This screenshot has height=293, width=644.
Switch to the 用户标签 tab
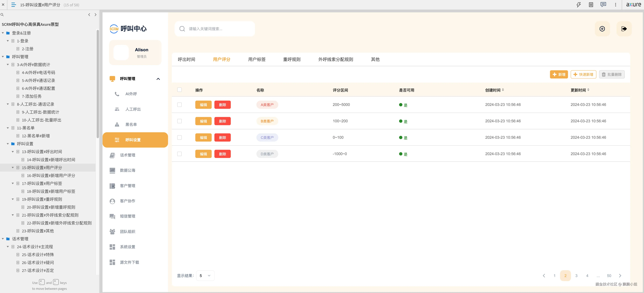coord(257,59)
